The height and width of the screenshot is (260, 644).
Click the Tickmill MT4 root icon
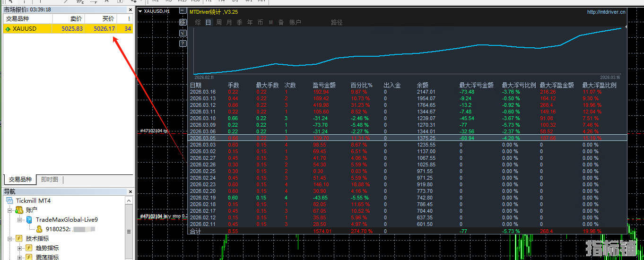point(10,201)
